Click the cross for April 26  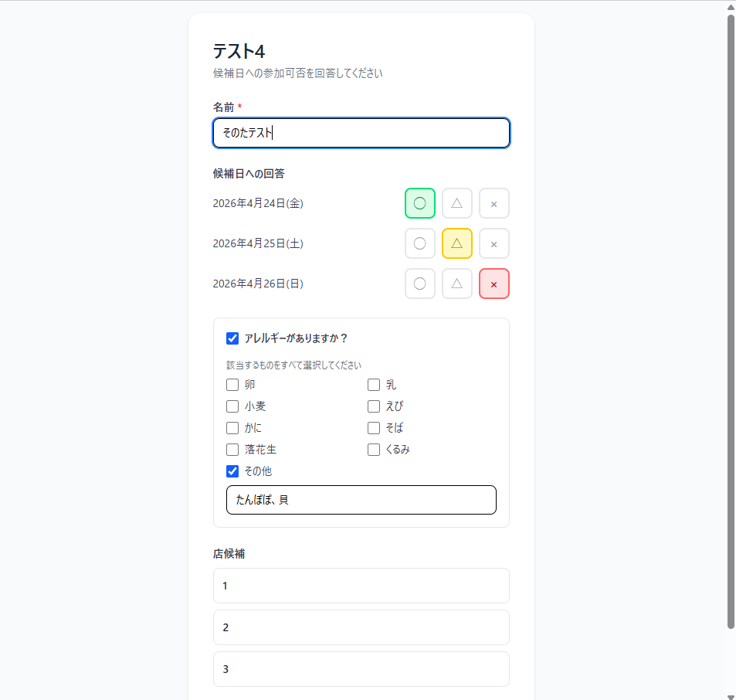[494, 284]
